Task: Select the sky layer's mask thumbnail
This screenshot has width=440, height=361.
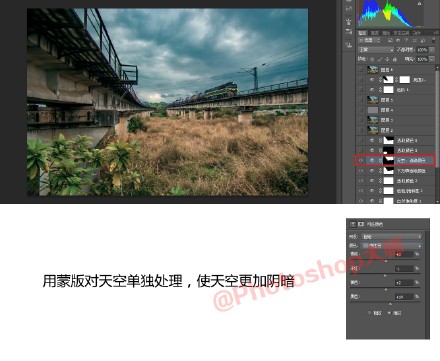Action: pyautogui.click(x=388, y=160)
